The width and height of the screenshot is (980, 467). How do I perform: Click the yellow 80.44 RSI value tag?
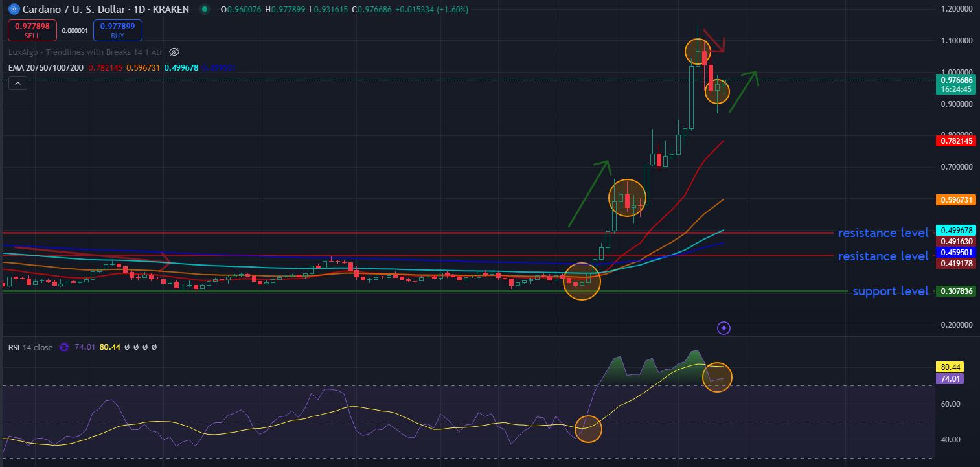[950, 366]
